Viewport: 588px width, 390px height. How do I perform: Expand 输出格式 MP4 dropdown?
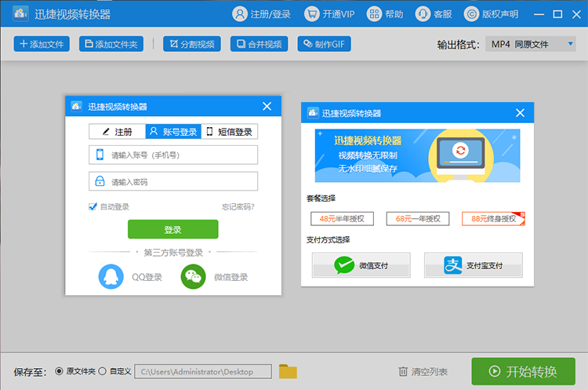(531, 44)
